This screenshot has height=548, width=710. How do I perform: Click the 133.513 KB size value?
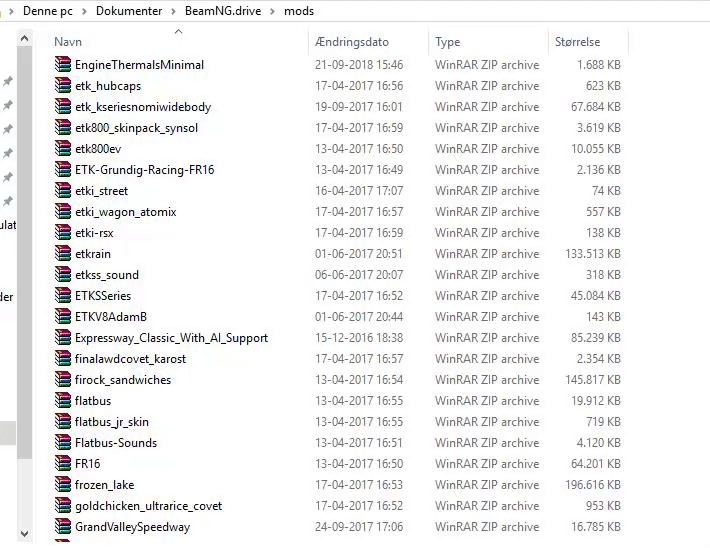(x=593, y=254)
